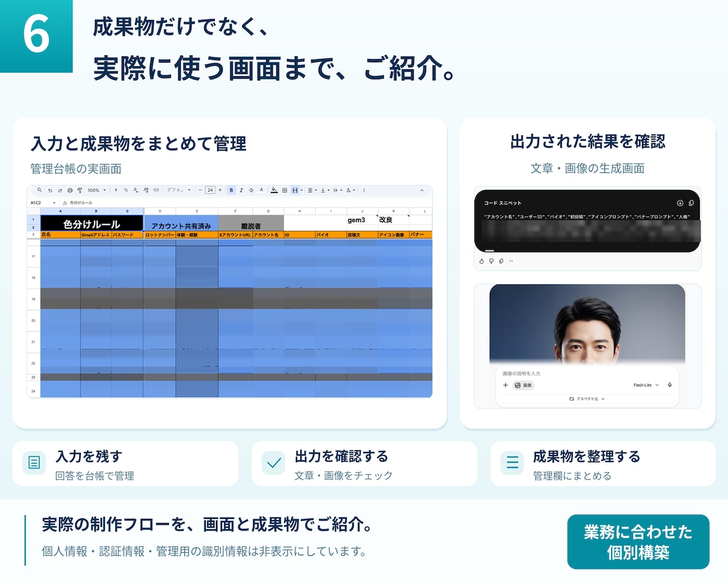Select the 改良 cell
This screenshot has height=582, width=728.
click(x=393, y=219)
